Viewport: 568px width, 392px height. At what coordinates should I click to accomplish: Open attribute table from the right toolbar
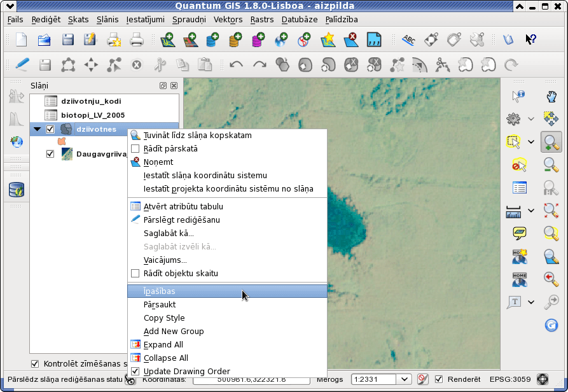pos(520,188)
